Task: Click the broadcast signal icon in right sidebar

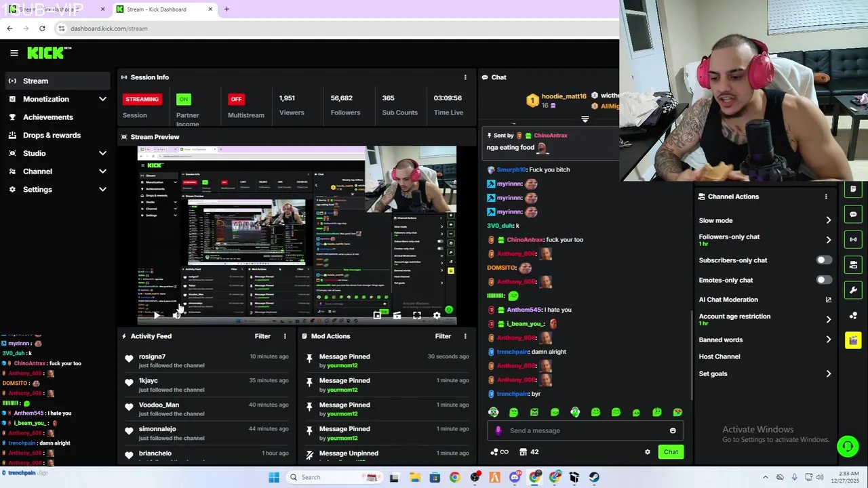Action: point(853,239)
